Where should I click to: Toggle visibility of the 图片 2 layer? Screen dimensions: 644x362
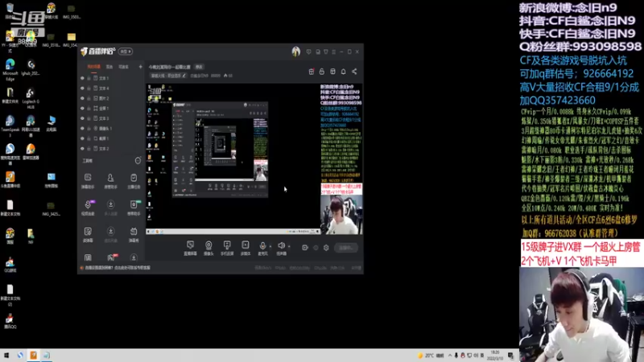click(82, 98)
